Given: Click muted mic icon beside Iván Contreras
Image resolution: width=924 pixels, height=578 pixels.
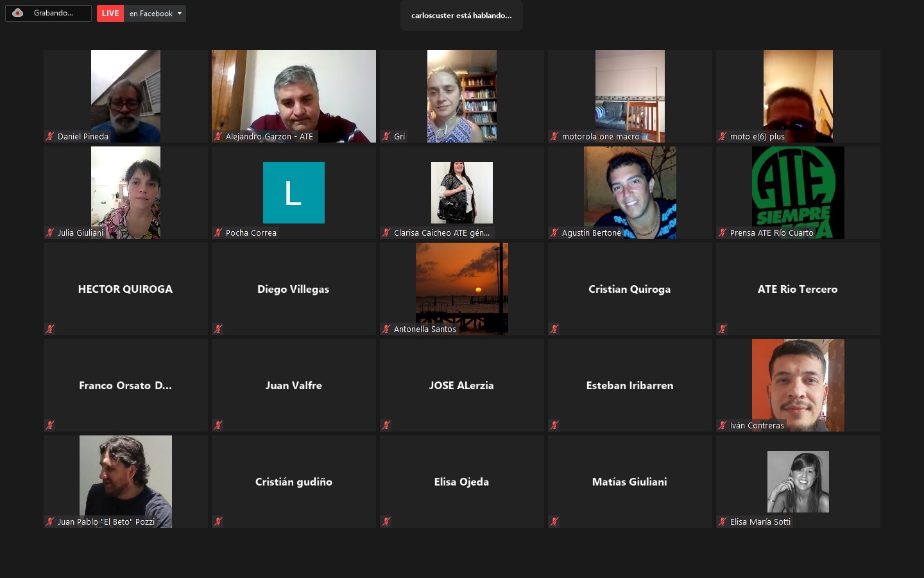Looking at the screenshot, I should [x=723, y=425].
